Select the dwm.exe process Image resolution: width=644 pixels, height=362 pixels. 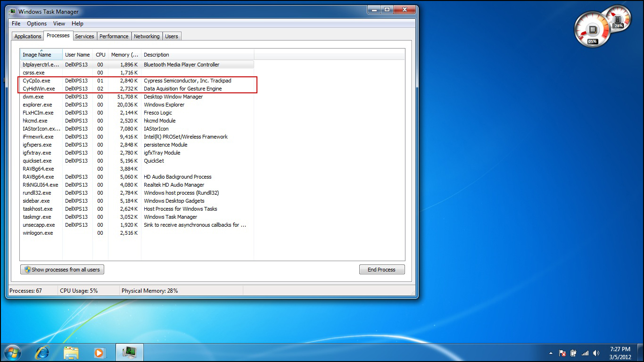137,97
